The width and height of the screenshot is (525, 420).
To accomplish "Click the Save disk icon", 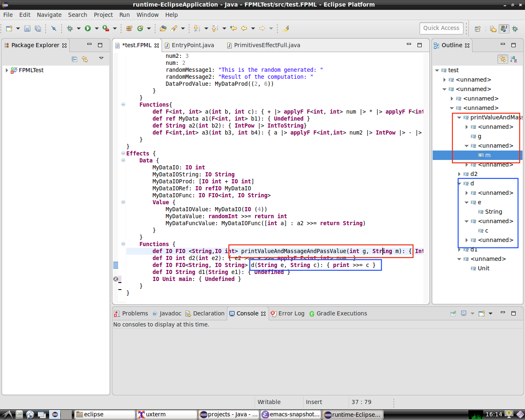I will tap(27, 28).
